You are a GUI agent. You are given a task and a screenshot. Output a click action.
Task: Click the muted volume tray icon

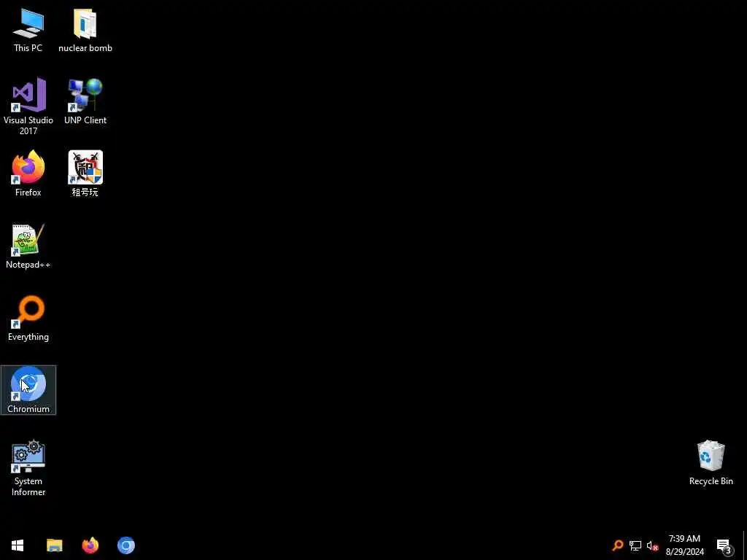tap(652, 545)
